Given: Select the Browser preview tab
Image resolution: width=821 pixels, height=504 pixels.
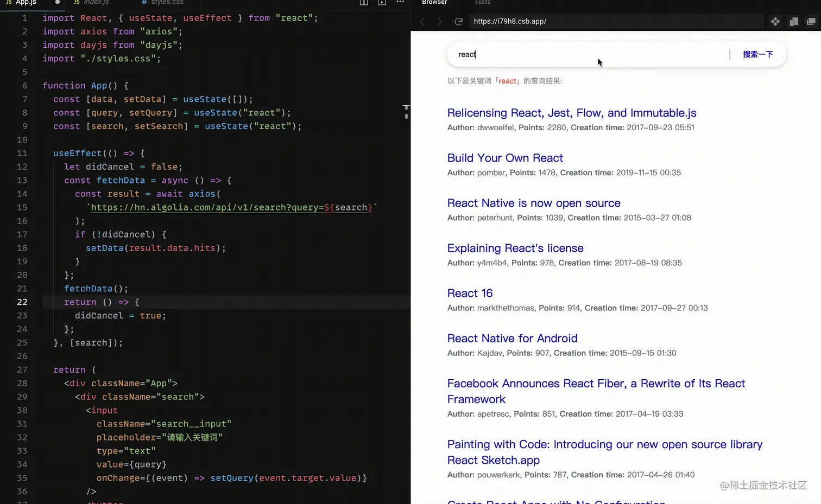Looking at the screenshot, I should 434,2.
